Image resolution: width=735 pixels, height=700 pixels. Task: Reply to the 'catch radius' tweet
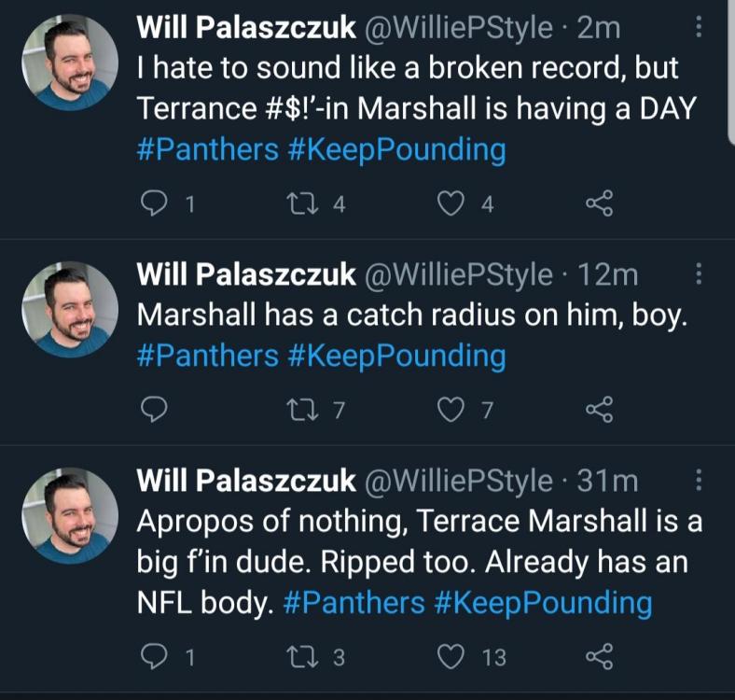155,407
